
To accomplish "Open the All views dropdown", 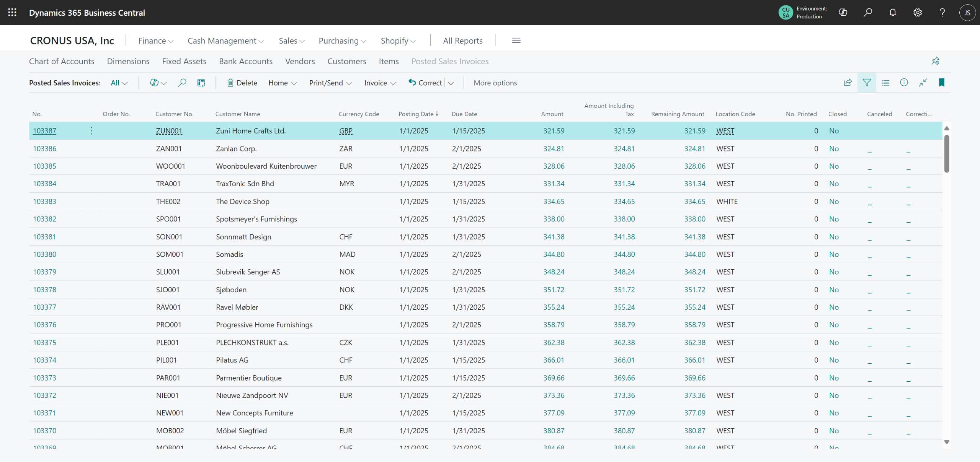I will tap(119, 83).
